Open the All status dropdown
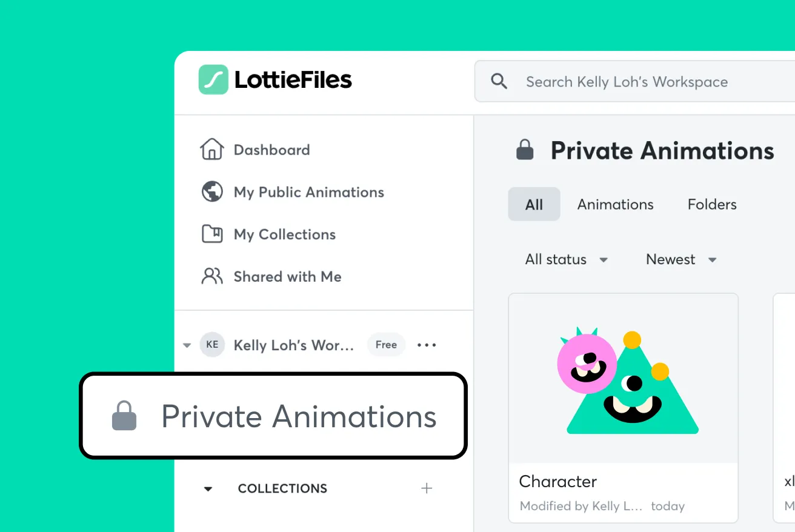The height and width of the screenshot is (532, 795). click(567, 259)
